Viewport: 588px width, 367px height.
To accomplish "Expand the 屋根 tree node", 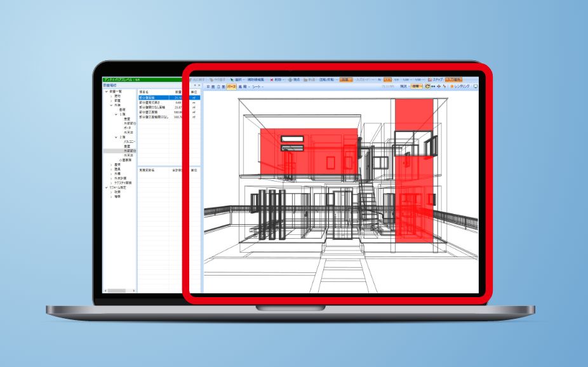I will point(111,165).
